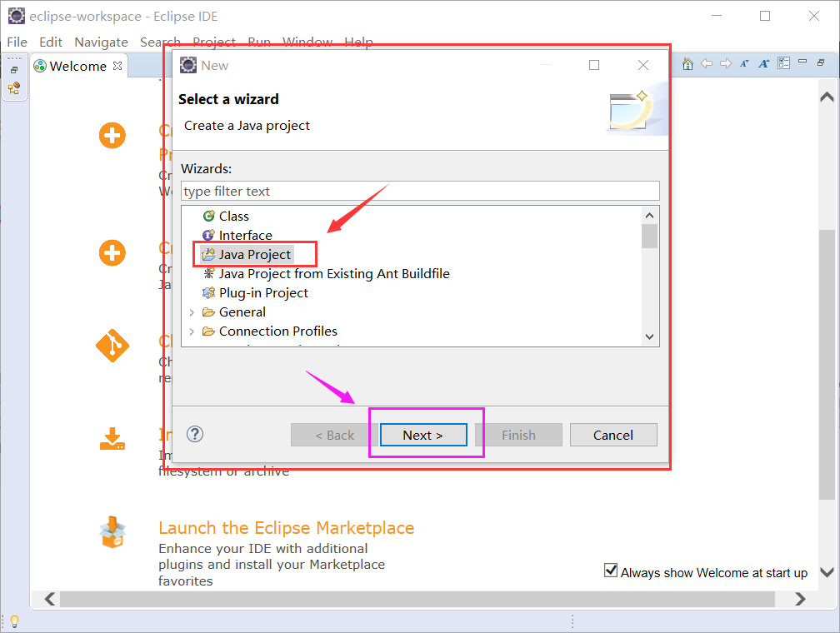Click the Class wizard icon
The image size is (840, 633).
(x=208, y=216)
